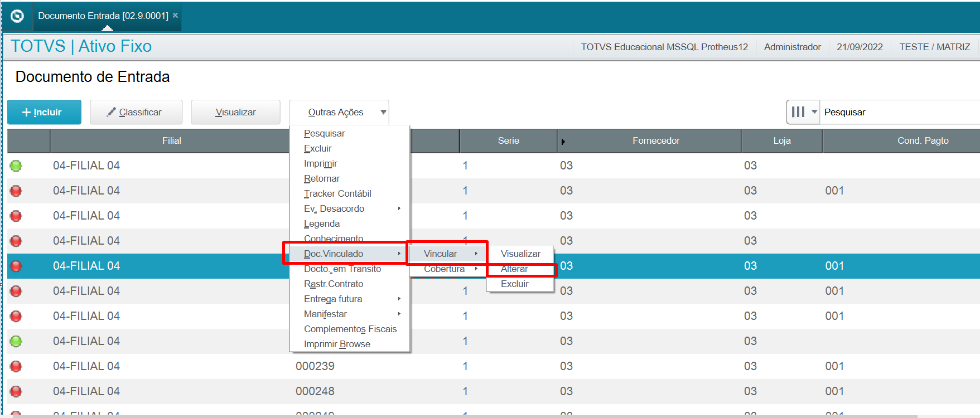
Task: Close the Documento Entrada tab
Action: [175, 16]
